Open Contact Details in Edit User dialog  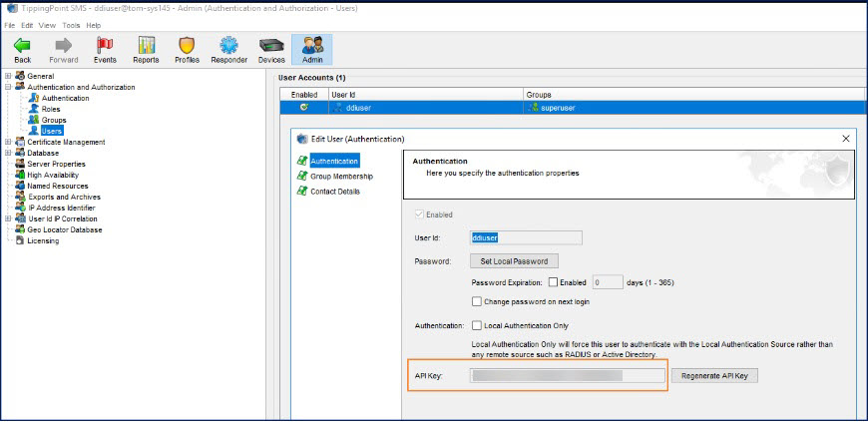pyautogui.click(x=335, y=192)
